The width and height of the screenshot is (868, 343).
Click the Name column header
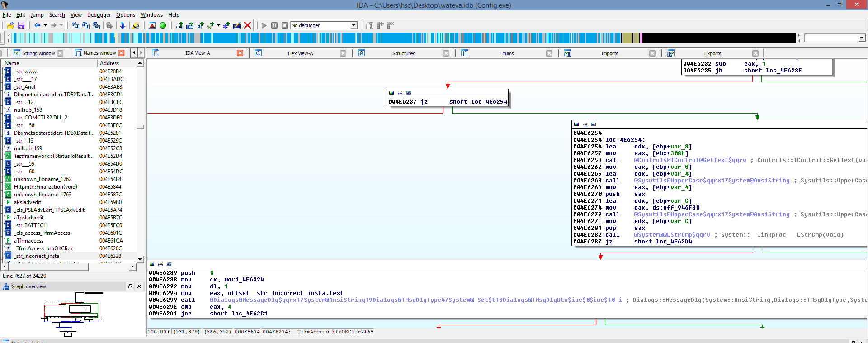pyautogui.click(x=50, y=63)
